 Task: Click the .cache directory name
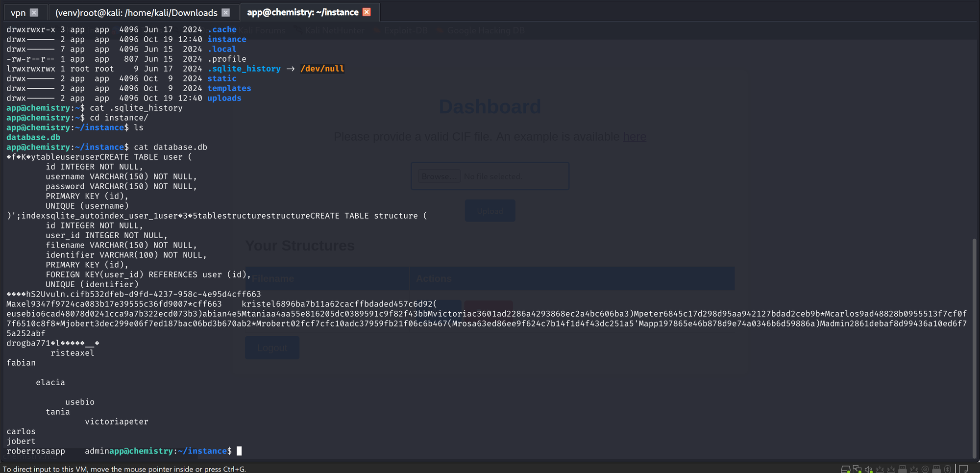coord(222,29)
